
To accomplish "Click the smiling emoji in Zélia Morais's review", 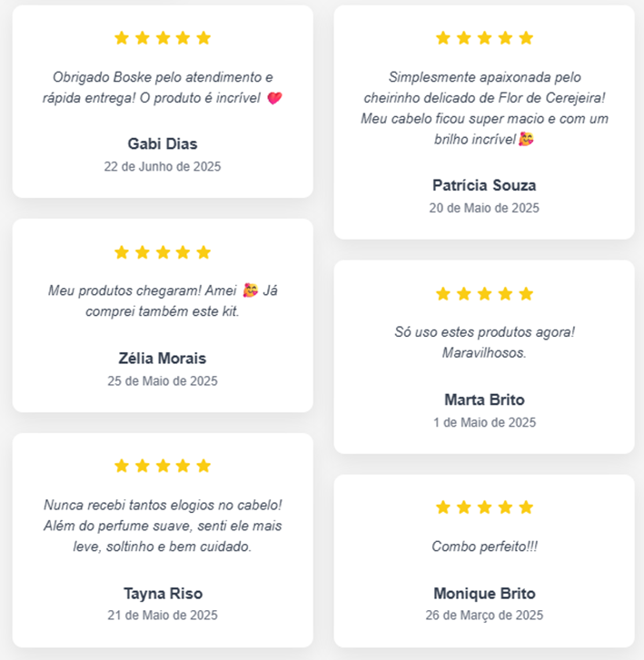I will coord(250,290).
